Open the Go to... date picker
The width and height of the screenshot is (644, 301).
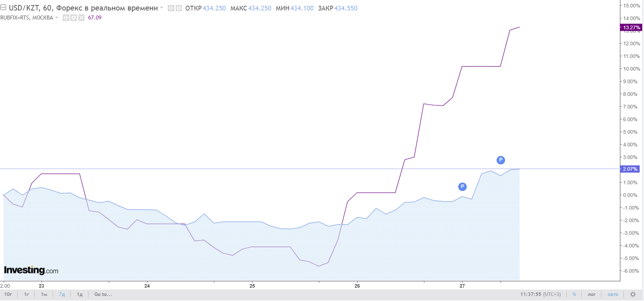[x=103, y=295]
